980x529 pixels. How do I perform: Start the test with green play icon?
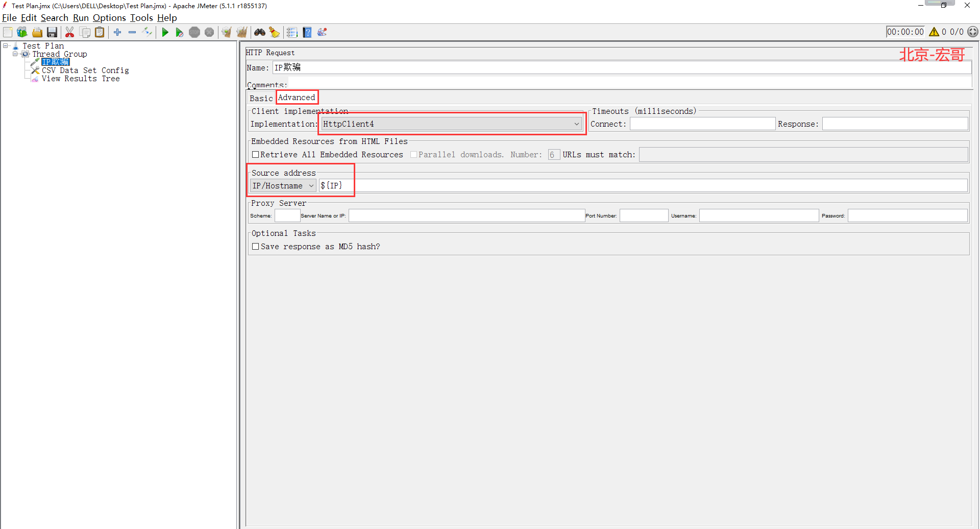point(165,32)
